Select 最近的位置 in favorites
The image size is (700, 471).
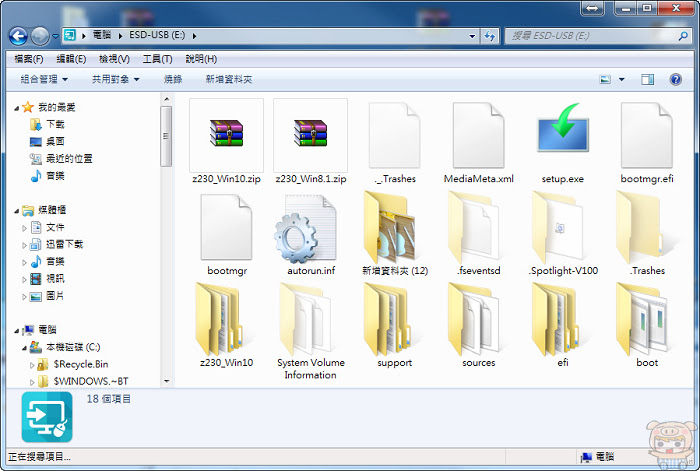pos(69,158)
